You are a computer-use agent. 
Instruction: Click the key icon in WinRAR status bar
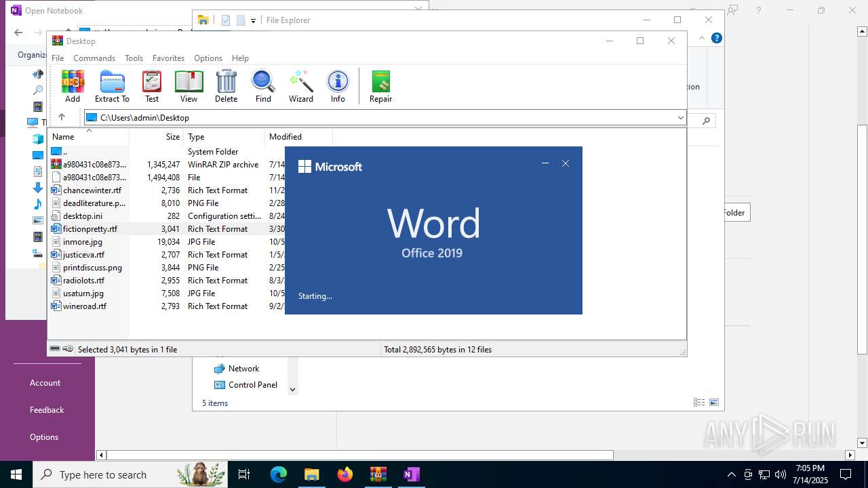tap(68, 349)
